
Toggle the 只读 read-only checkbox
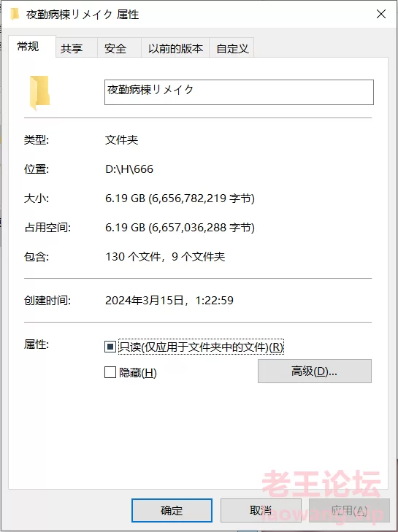click(x=110, y=347)
